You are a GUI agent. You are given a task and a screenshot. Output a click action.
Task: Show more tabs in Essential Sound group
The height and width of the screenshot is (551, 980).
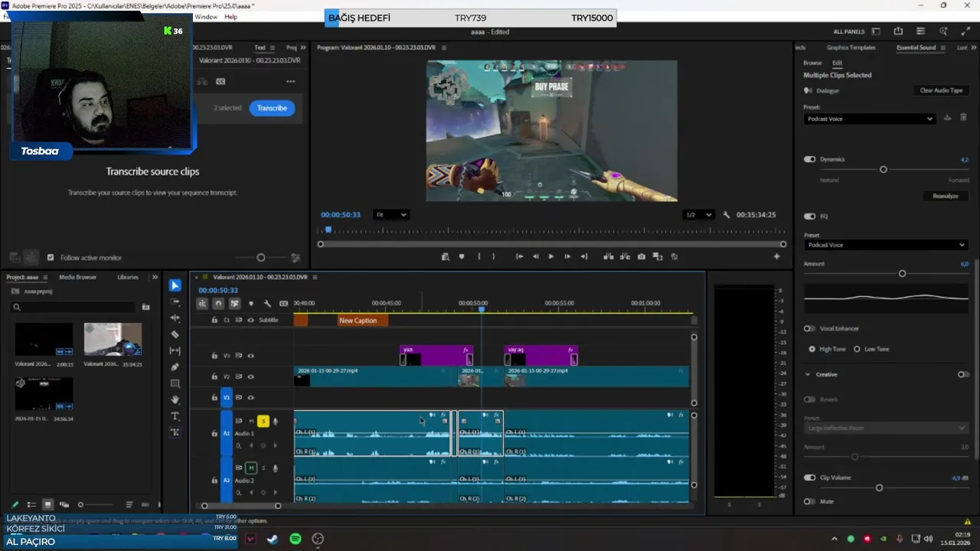(975, 47)
